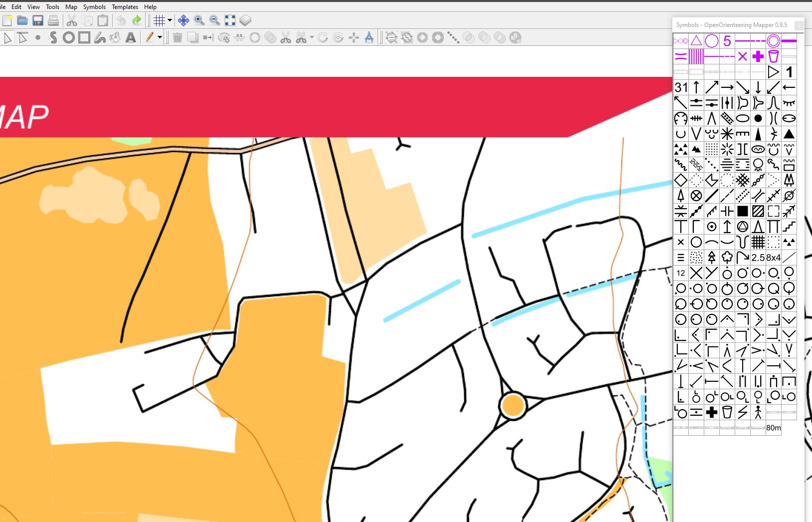Screen dimensions: 812x522
Task: Open the Templates menu
Action: click(125, 6)
